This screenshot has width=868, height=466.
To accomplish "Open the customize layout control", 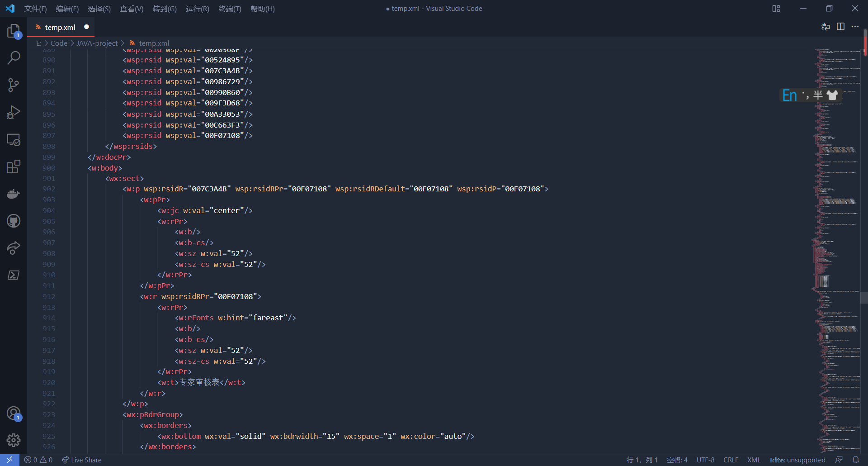I will click(x=776, y=9).
